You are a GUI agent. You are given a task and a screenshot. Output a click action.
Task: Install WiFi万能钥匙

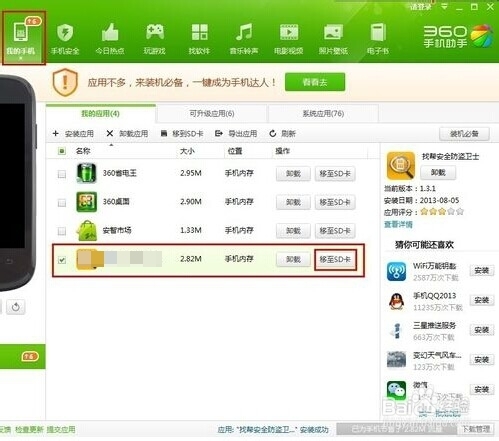[x=482, y=271]
